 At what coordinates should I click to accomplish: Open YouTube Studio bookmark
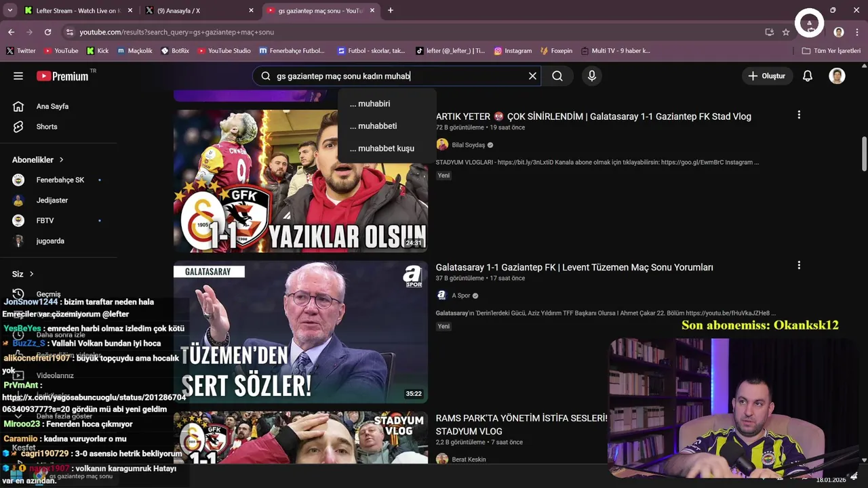pyautogui.click(x=224, y=51)
